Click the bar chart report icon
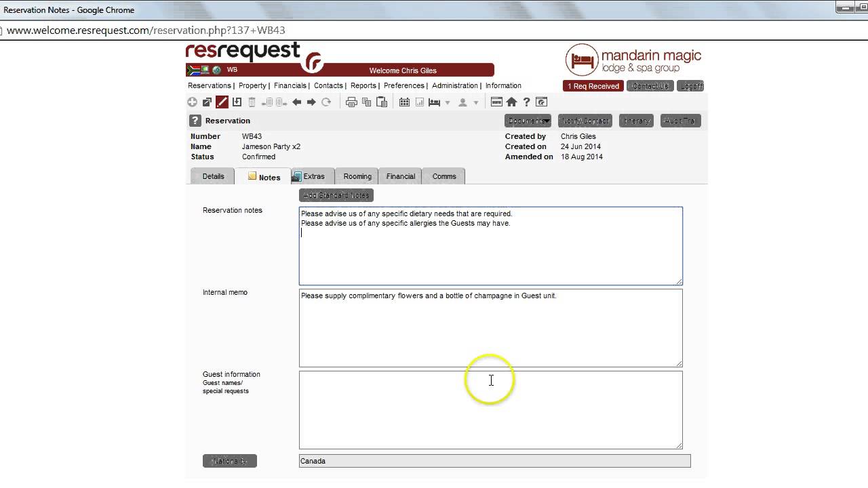Screen dimensions: 868x488 click(x=420, y=102)
